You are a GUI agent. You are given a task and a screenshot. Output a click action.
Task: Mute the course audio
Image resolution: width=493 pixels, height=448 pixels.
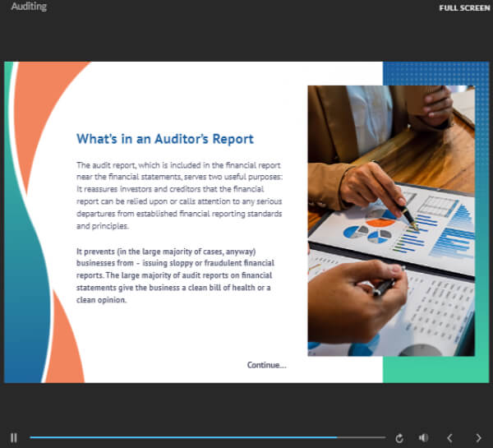(x=423, y=437)
